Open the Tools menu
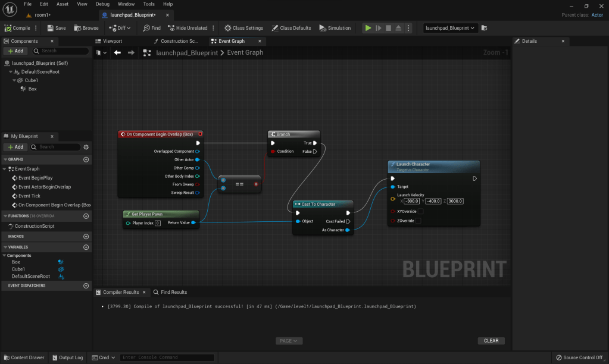The width and height of the screenshot is (609, 364). [x=149, y=4]
